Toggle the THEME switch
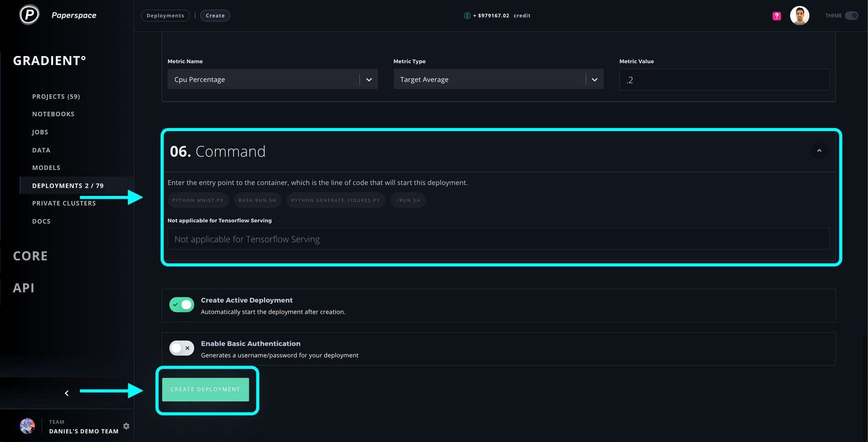Viewport: 868px width, 442px height. pyautogui.click(x=852, y=16)
